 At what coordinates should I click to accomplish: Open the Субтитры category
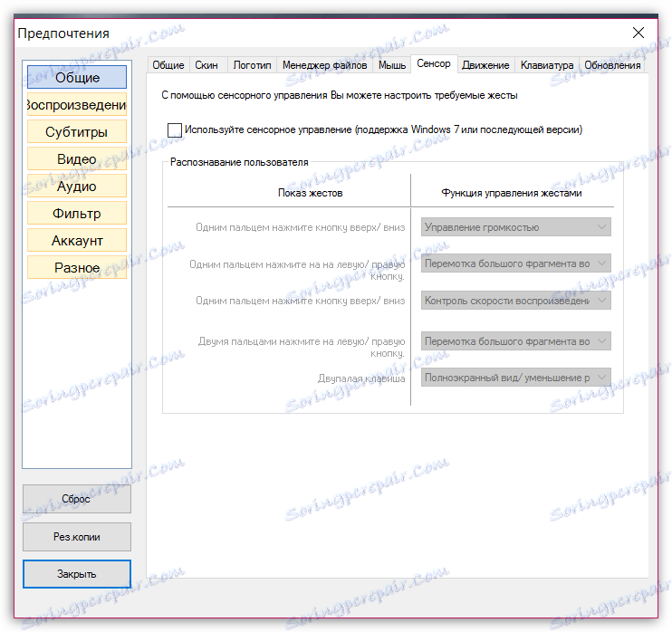pyautogui.click(x=77, y=131)
